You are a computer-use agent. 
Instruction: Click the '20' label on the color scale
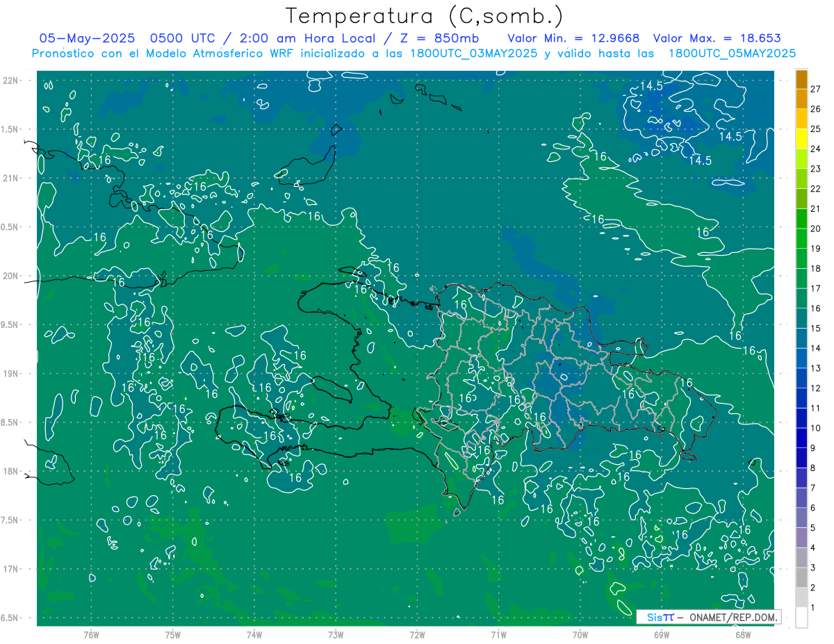tap(815, 229)
